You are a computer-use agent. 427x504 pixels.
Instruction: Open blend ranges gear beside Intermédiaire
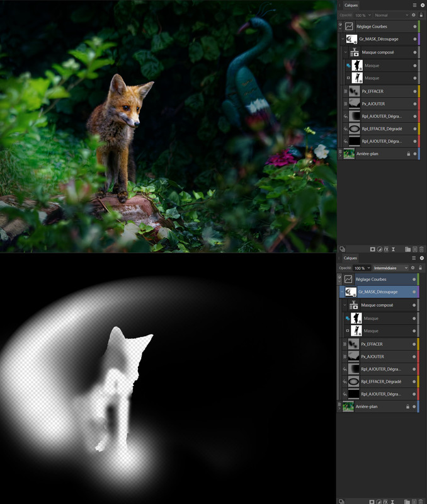pyautogui.click(x=413, y=268)
